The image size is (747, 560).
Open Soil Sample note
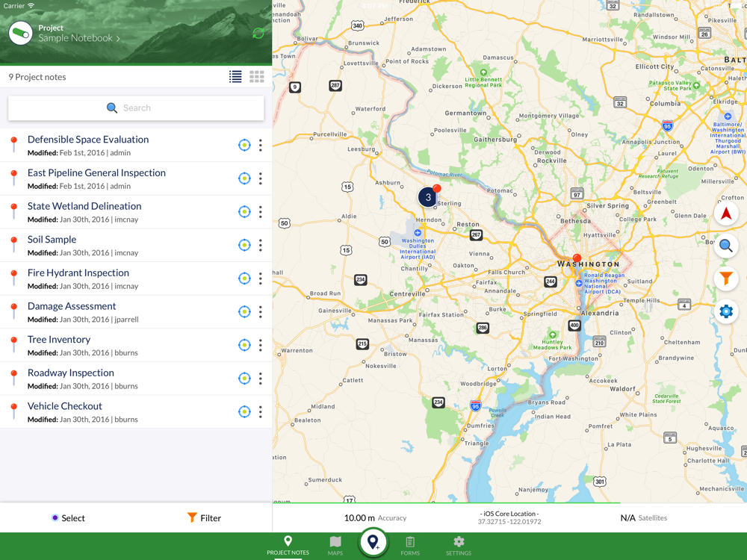pos(136,245)
